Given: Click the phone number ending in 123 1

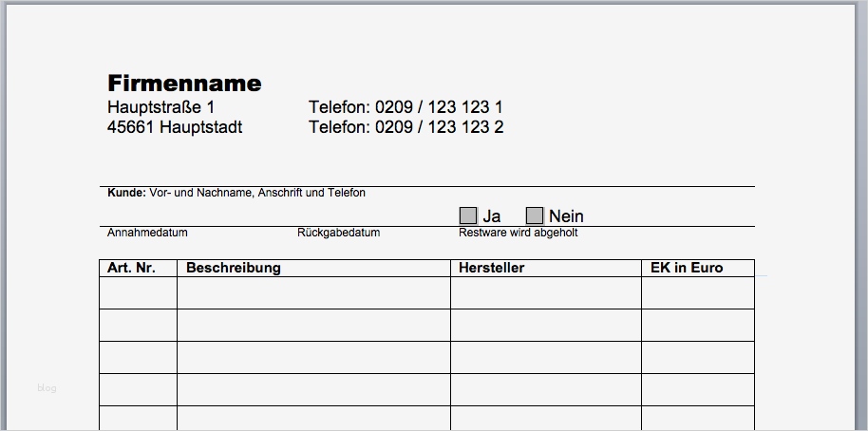Looking at the screenshot, I should pyautogui.click(x=406, y=107).
